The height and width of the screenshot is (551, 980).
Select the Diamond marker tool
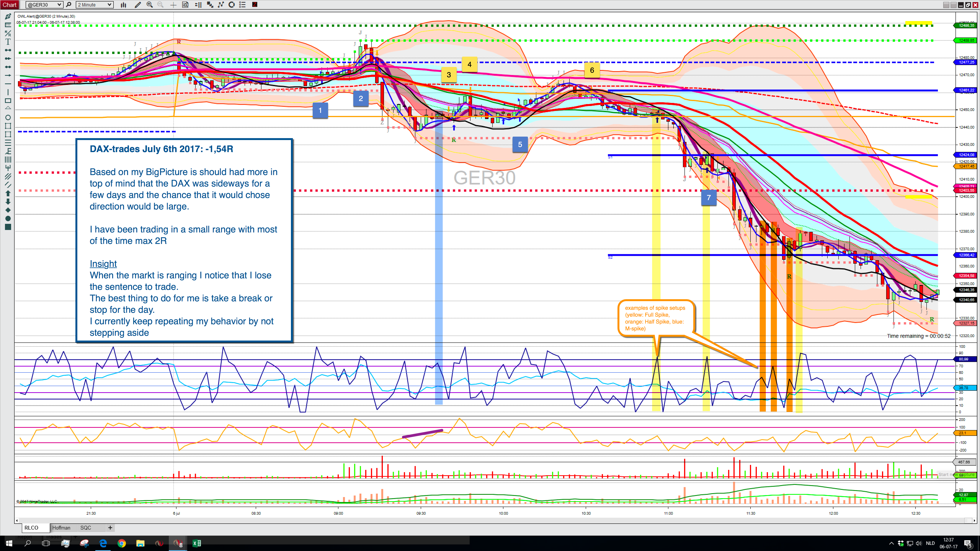click(x=8, y=210)
